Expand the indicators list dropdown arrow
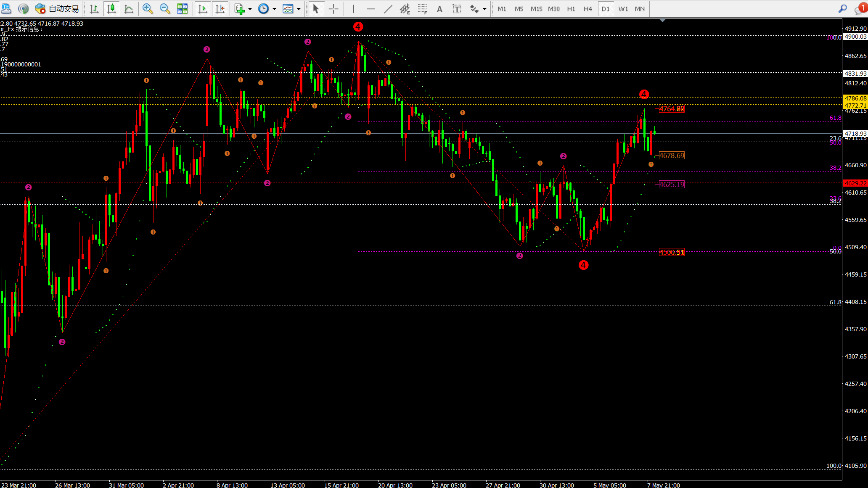The width and height of the screenshot is (868, 488). [x=250, y=9]
